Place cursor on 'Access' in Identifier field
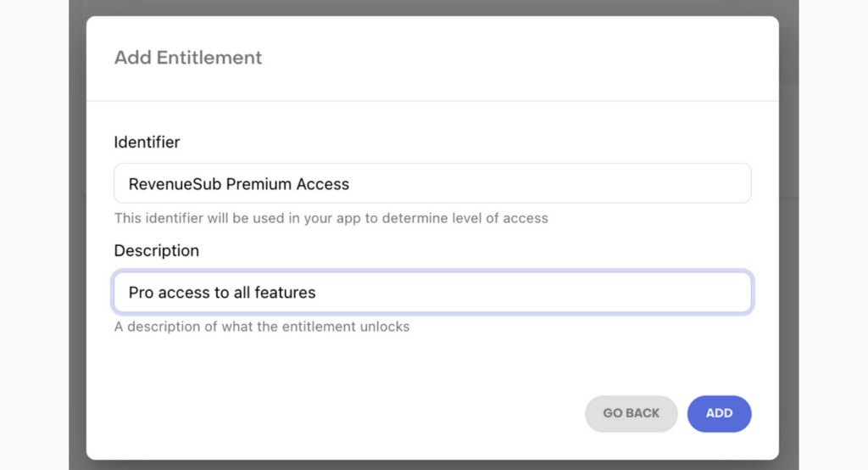Viewport: 868px width, 470px height. (x=323, y=184)
